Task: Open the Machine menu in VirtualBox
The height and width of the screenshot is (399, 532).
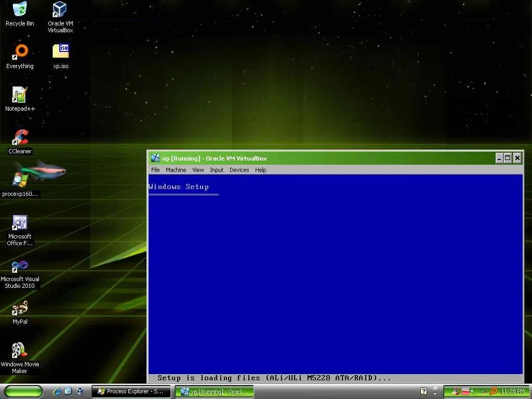Action: (176, 170)
